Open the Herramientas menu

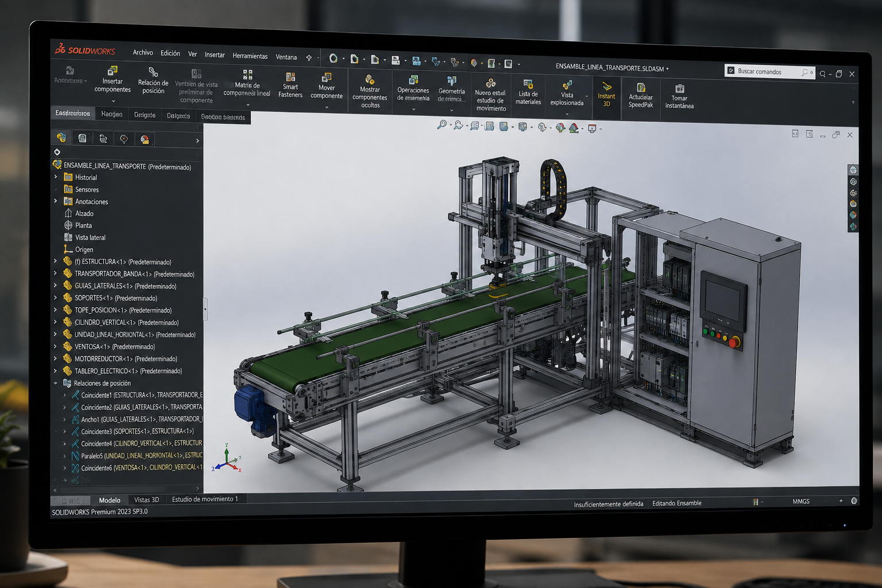[x=250, y=56]
